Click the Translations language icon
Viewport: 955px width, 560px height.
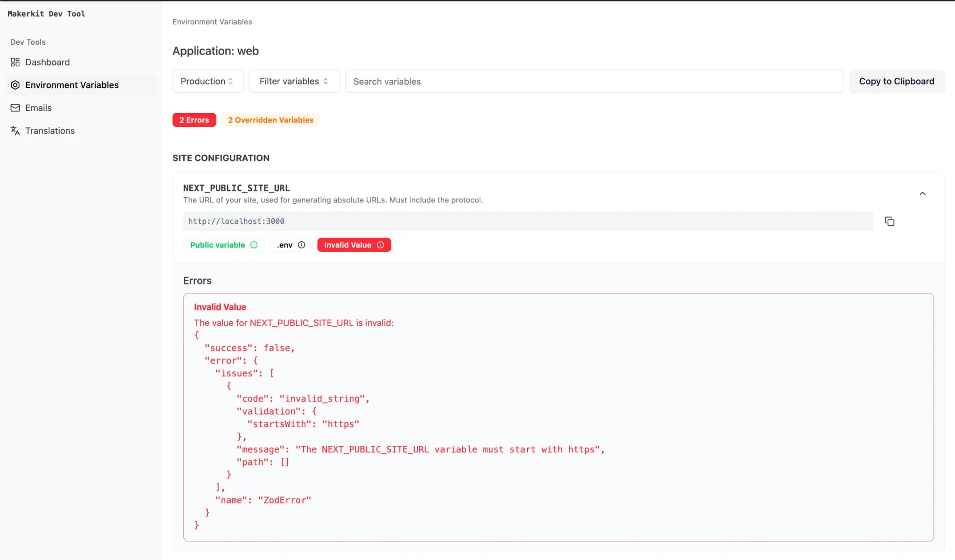tap(15, 131)
